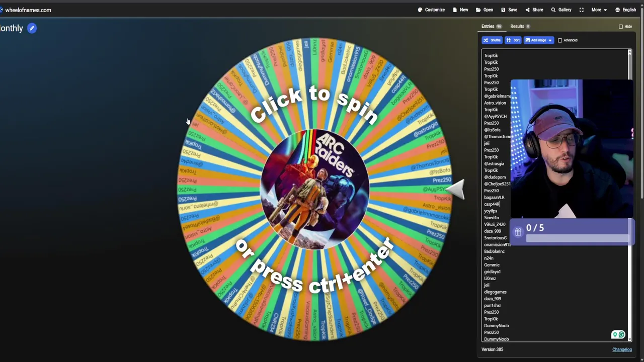Open the Customize palette option
Viewport: 644px width, 362px height.
pyautogui.click(x=431, y=10)
